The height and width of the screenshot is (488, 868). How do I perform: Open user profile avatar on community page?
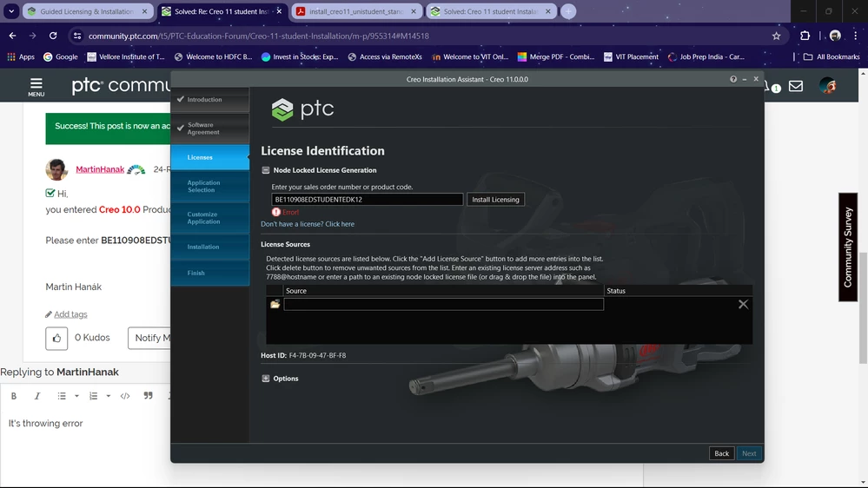tap(827, 86)
